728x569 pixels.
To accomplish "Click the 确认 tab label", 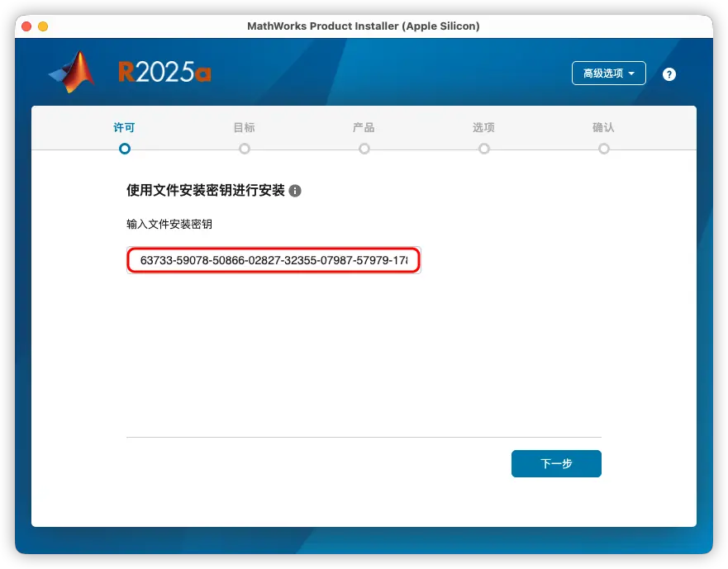I will coord(603,127).
